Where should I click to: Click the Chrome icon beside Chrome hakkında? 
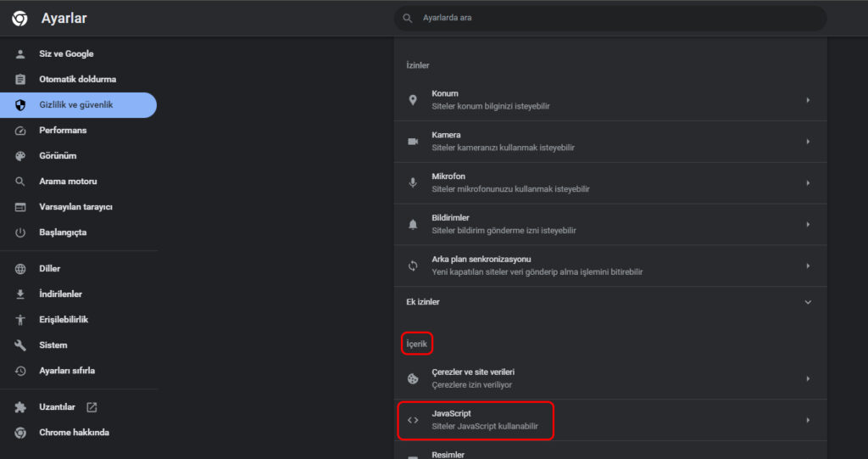tap(20, 433)
